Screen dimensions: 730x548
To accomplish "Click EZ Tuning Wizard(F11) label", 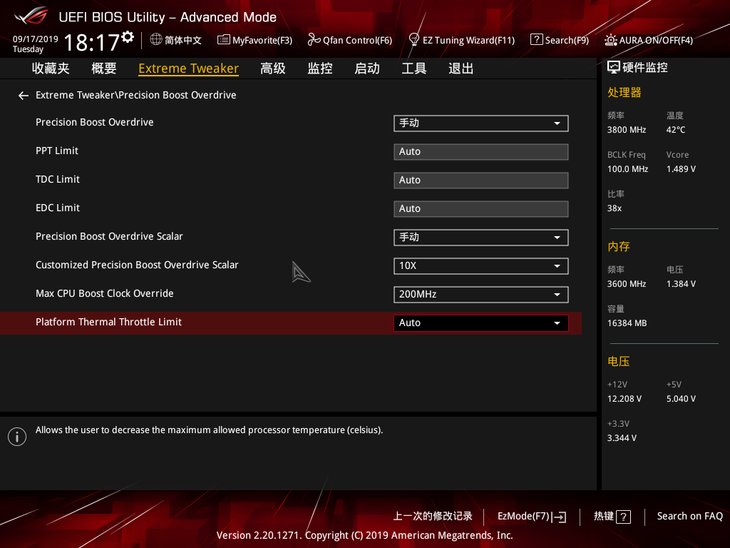I will (x=468, y=41).
